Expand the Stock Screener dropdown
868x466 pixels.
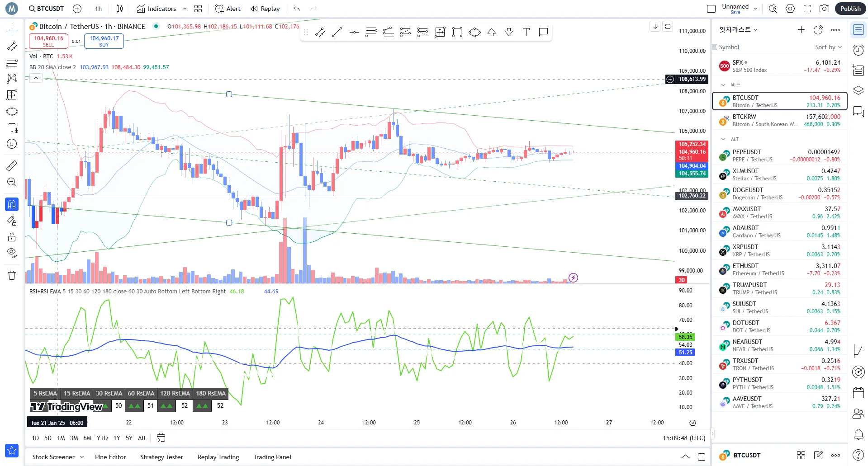click(82, 457)
